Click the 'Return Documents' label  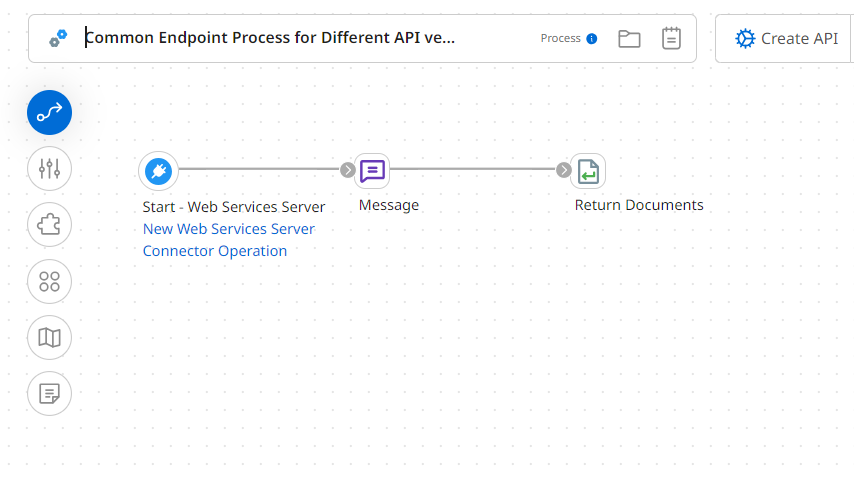pyautogui.click(x=639, y=205)
